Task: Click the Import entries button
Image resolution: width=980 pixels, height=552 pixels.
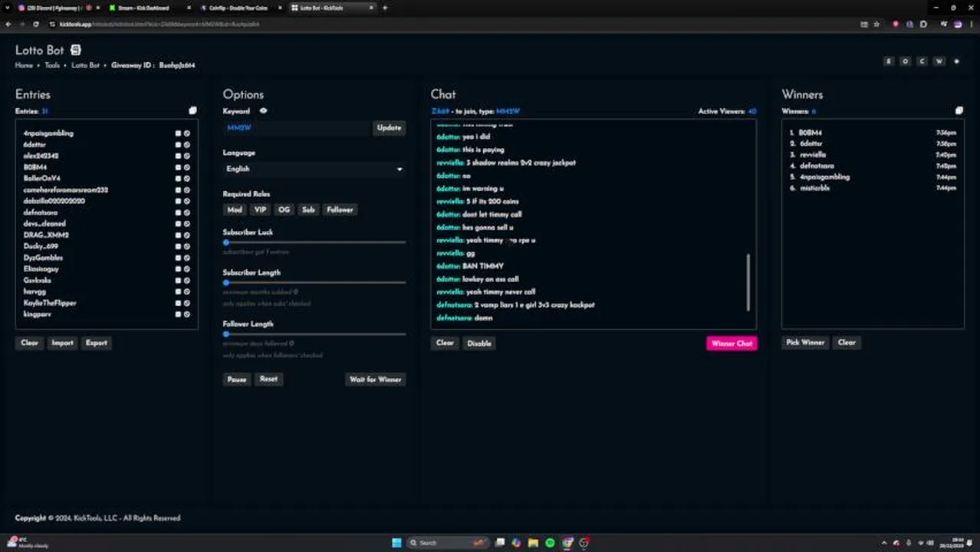Action: [x=62, y=343]
